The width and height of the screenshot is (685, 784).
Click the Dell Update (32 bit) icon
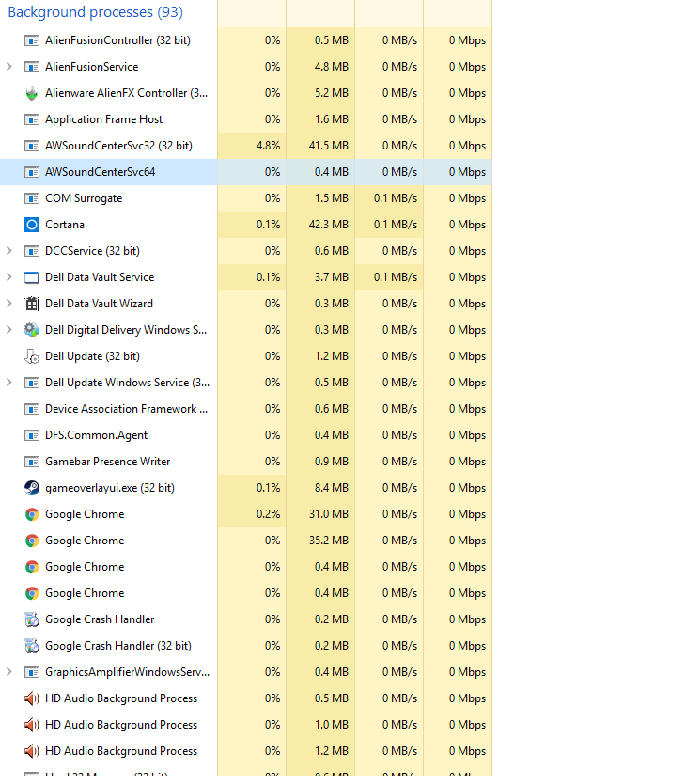click(31, 356)
